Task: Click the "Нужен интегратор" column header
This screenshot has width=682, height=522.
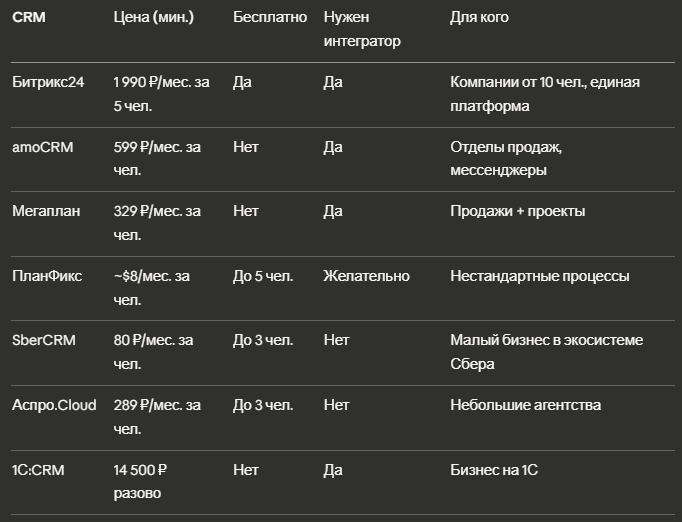Action: [x=362, y=30]
